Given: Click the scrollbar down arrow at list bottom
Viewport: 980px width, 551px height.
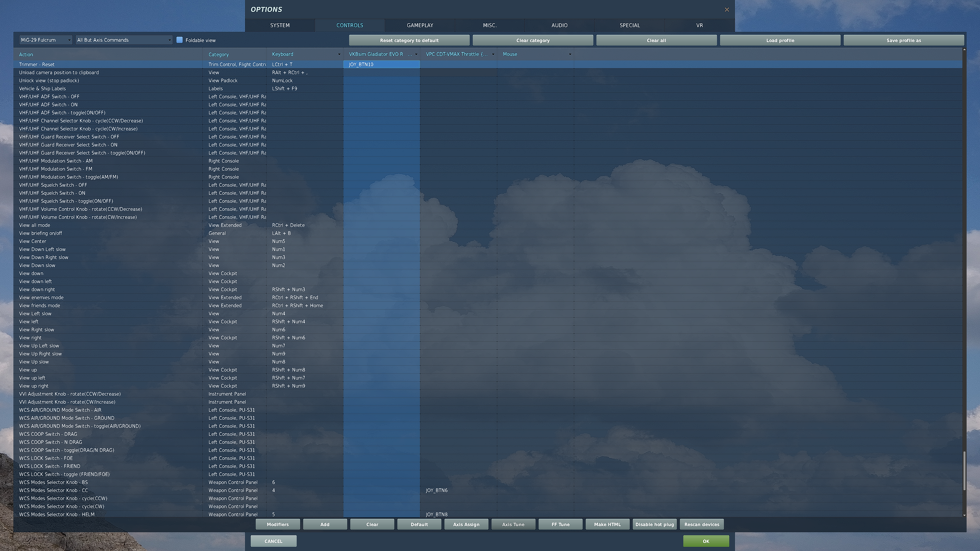Looking at the screenshot, I should tap(964, 515).
